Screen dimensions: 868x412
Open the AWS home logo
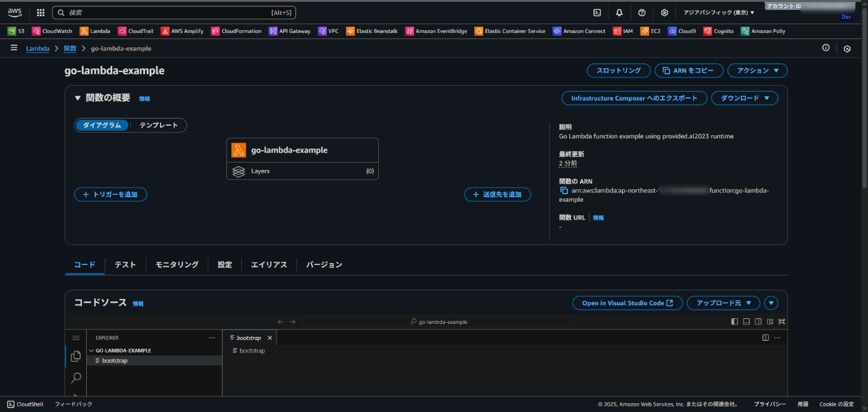pyautogui.click(x=15, y=12)
